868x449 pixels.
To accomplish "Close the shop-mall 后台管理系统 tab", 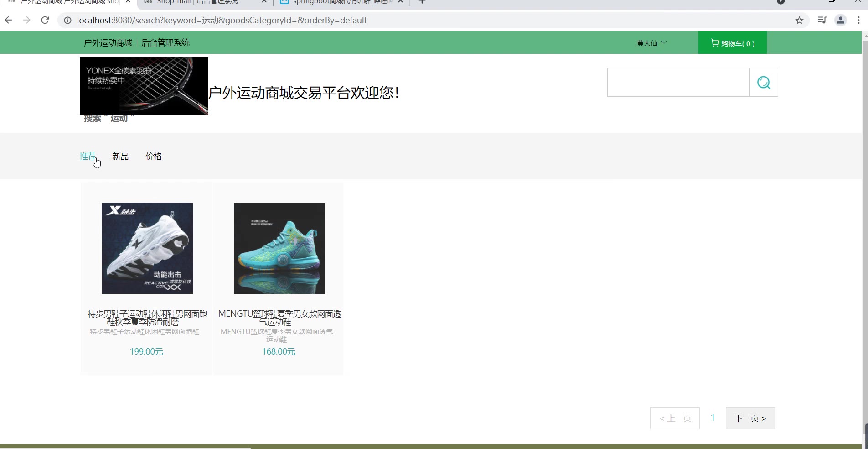I will (x=264, y=2).
